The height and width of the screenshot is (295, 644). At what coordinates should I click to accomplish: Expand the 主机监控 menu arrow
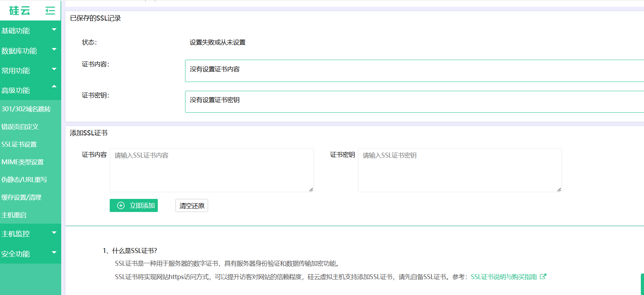[54, 233]
